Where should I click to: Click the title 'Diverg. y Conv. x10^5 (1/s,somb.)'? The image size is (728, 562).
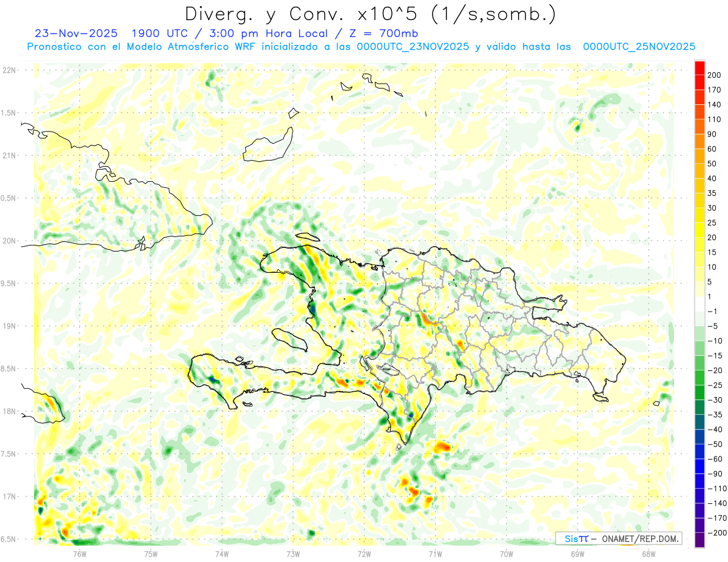(x=370, y=14)
